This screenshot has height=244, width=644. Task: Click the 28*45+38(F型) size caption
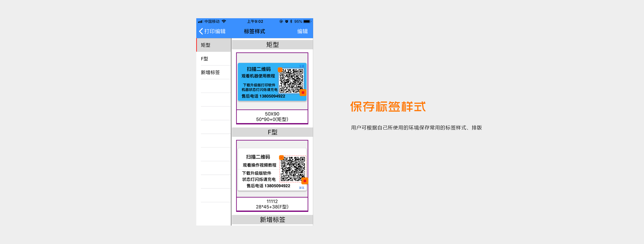coord(272,207)
